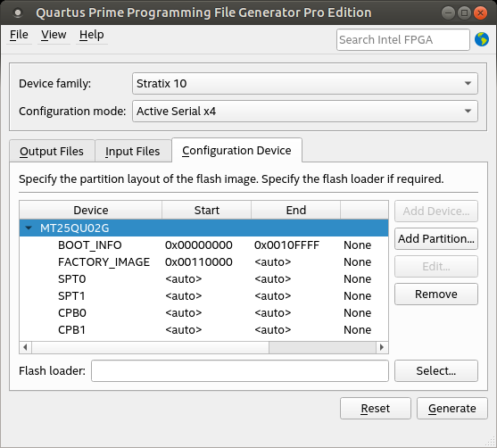Open the Help menu

[x=92, y=35]
